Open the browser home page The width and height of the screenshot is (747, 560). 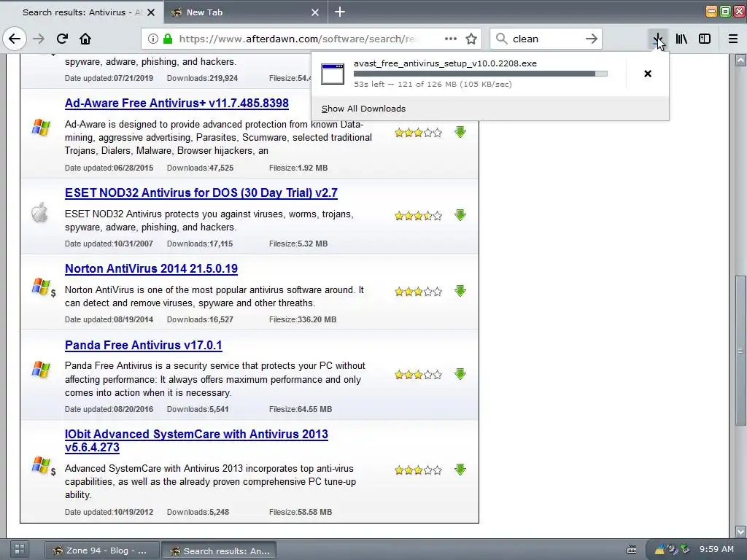tap(85, 39)
